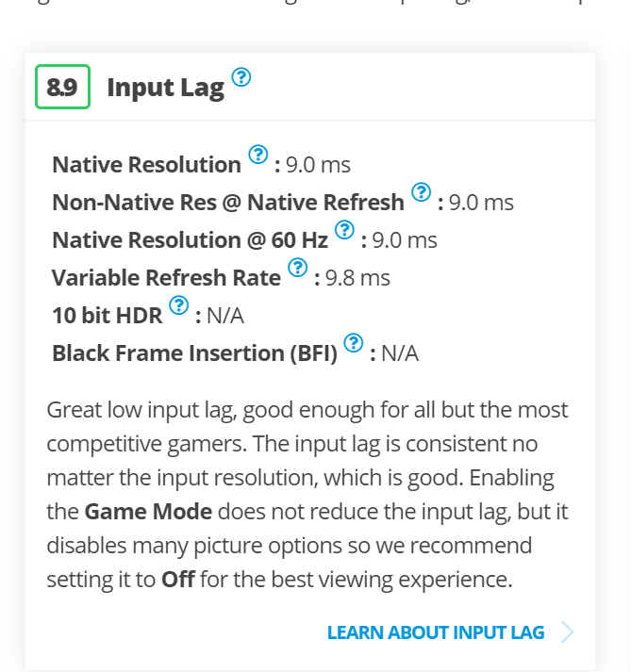Click the bold Game Mode text

click(148, 513)
